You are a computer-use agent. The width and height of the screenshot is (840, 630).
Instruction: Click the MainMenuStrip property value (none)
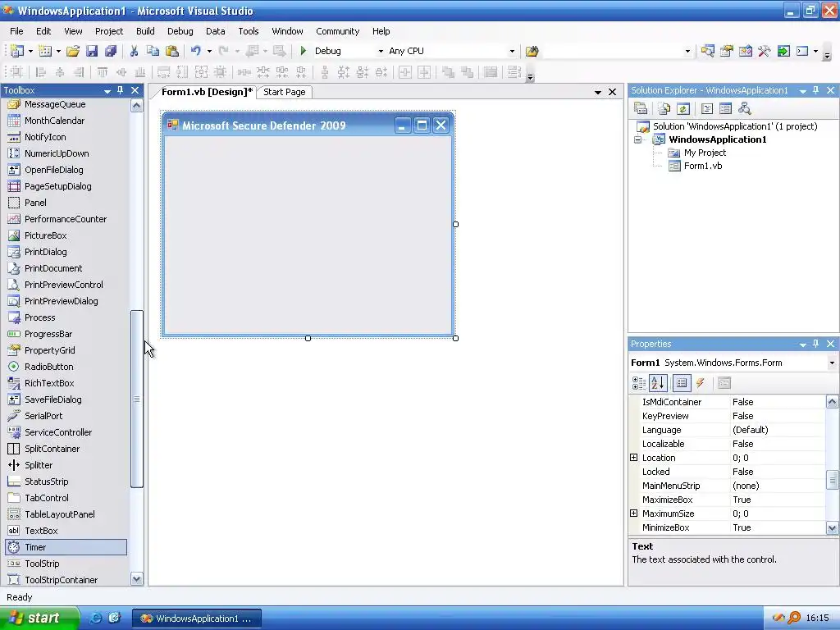778,486
